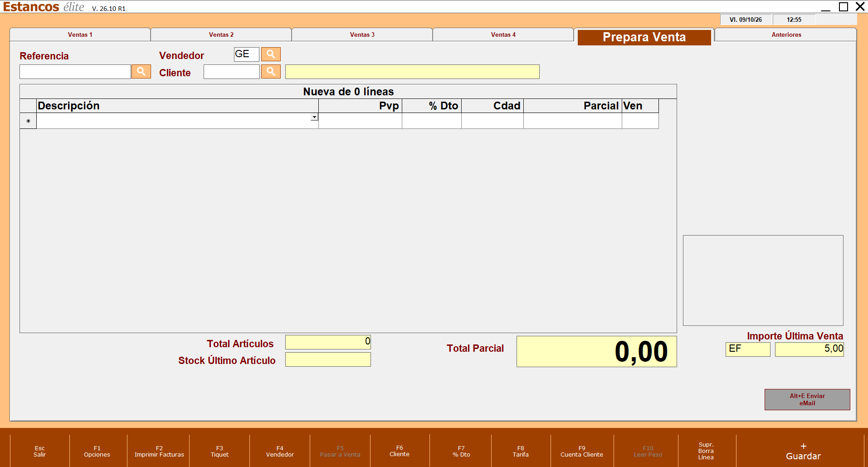Screen dimensions: 868x467
Task: Open the Anteriores tab
Action: [786, 35]
